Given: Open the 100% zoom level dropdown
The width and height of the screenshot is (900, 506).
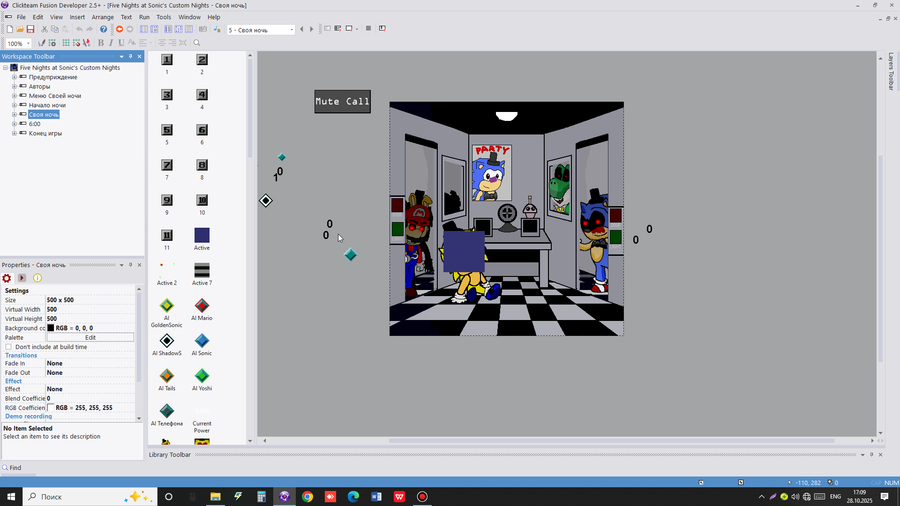Looking at the screenshot, I should (x=28, y=44).
